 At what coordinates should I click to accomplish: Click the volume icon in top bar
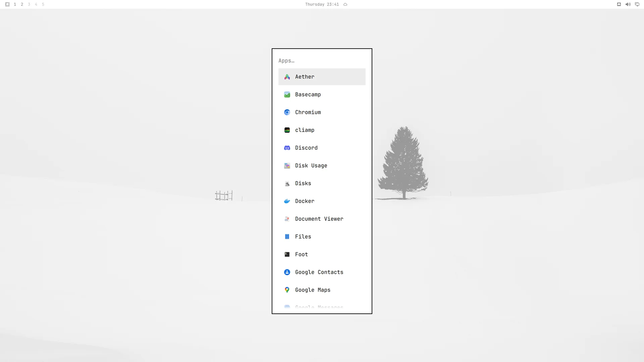tap(628, 4)
